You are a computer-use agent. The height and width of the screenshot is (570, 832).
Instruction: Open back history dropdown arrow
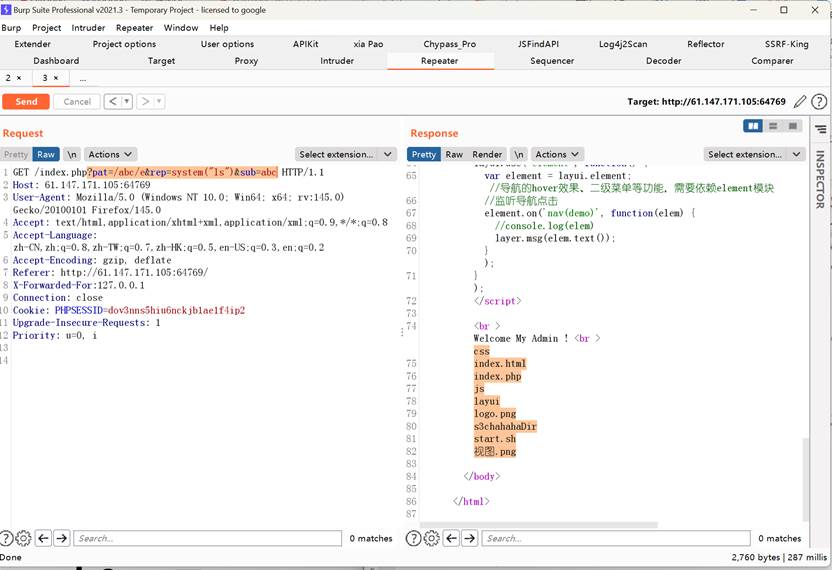coord(127,101)
